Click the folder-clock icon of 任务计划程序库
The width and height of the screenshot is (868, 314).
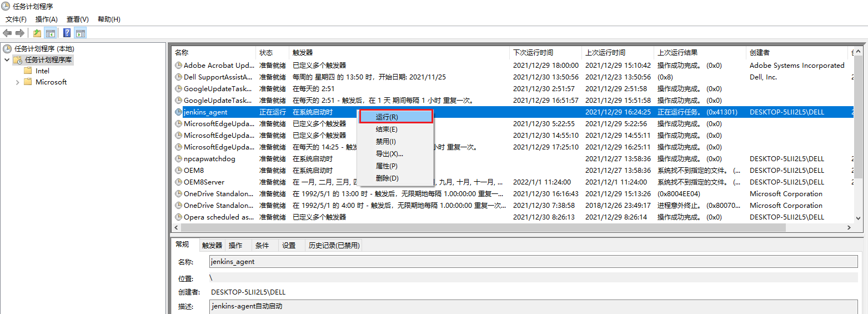(18, 59)
